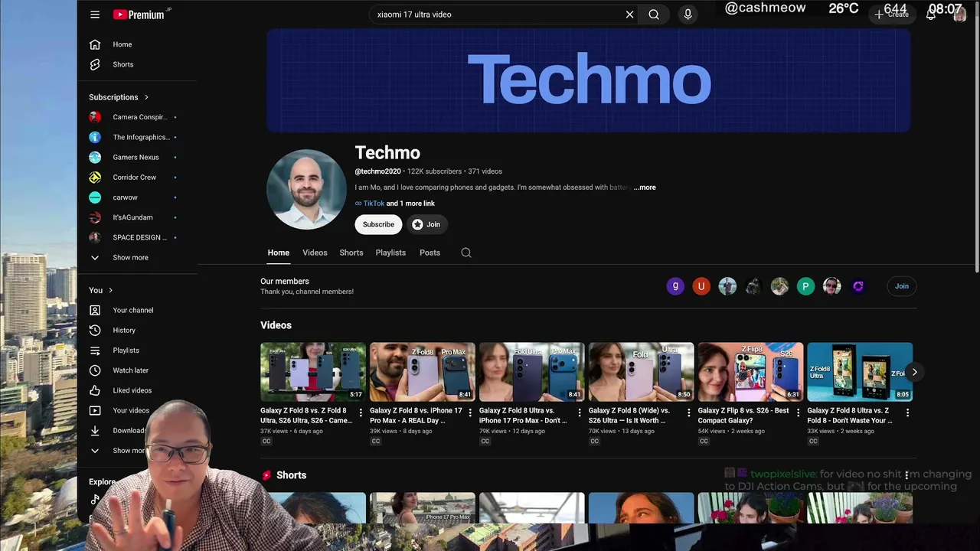Click the red 'U' member avatar
Image resolution: width=980 pixels, height=551 pixels.
[x=701, y=286]
